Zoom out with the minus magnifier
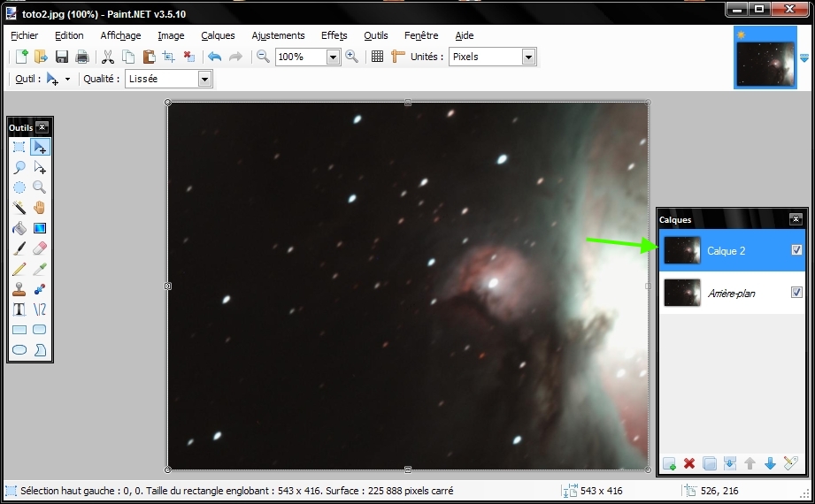The width and height of the screenshot is (815, 504). pyautogui.click(x=263, y=57)
